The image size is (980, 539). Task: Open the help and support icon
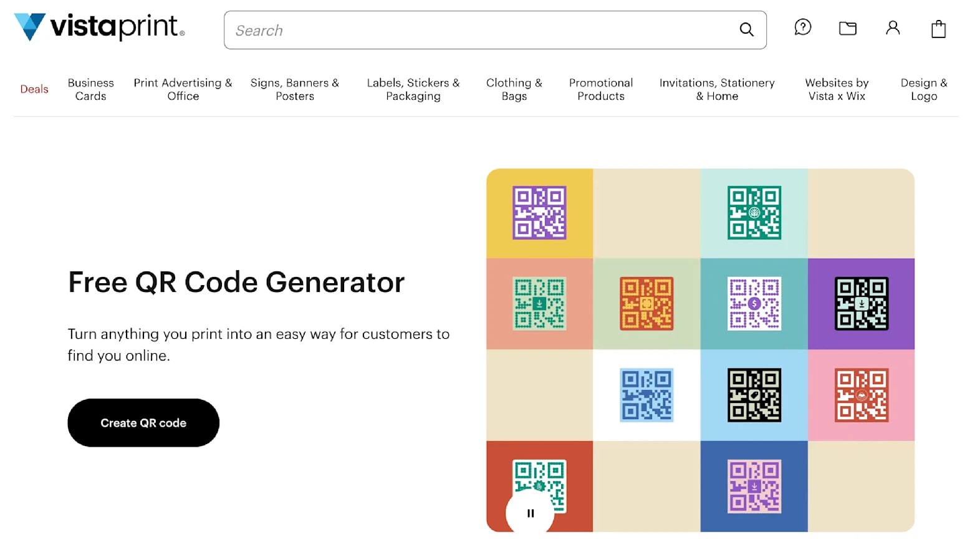pos(802,27)
